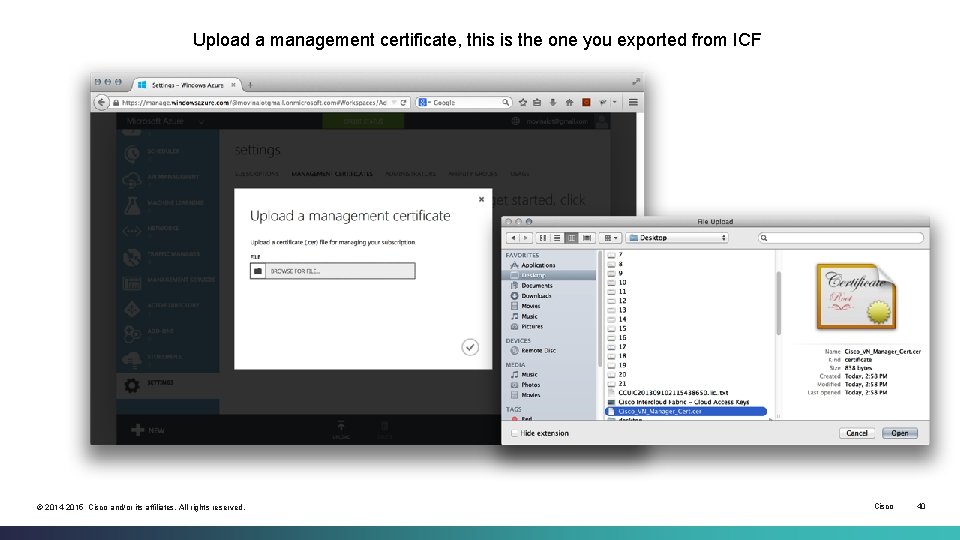The width and height of the screenshot is (960, 540).
Task: Switch to the Subscriptions tab
Action: point(257,174)
